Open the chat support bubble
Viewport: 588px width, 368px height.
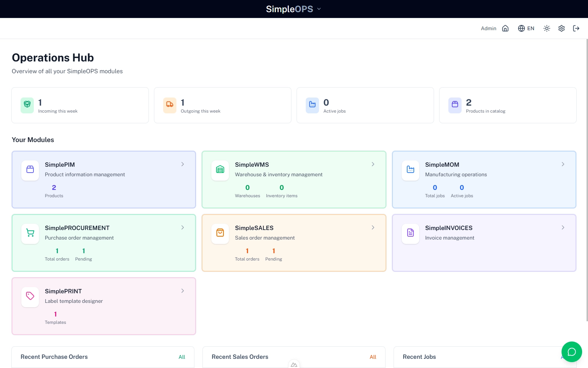[x=572, y=352]
